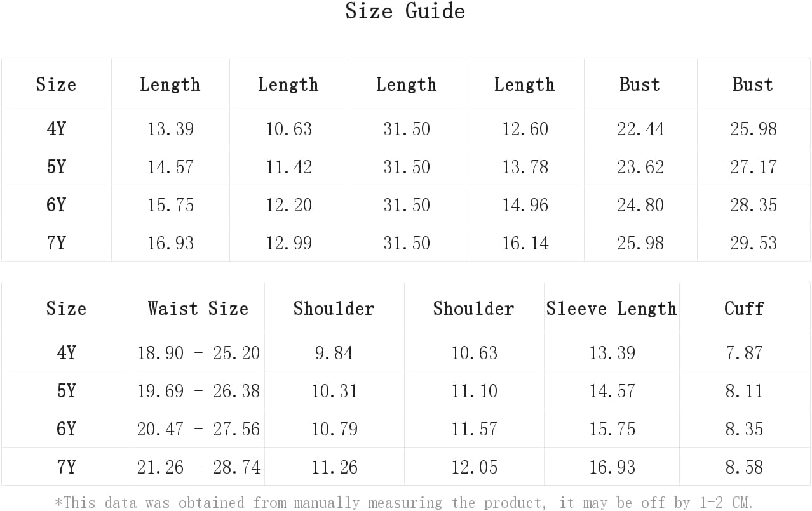Select the Cuff column header
Viewport: 812px width, 511px height.
(x=744, y=309)
